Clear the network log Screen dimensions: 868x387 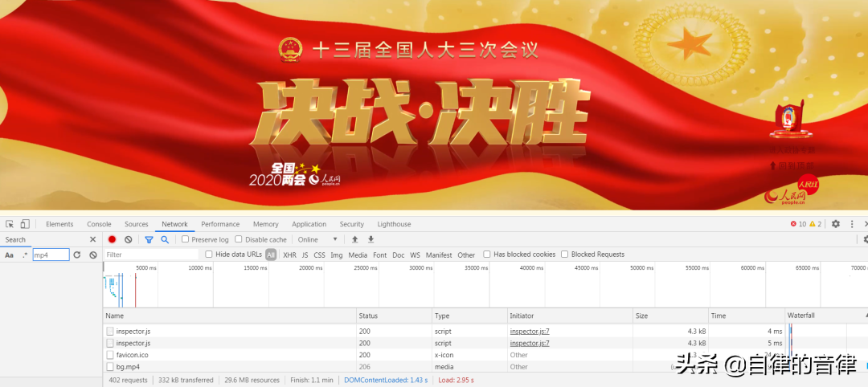pyautogui.click(x=129, y=239)
